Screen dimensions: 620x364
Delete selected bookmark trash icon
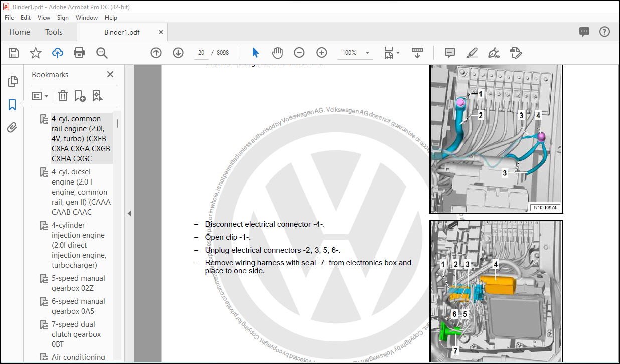point(63,96)
